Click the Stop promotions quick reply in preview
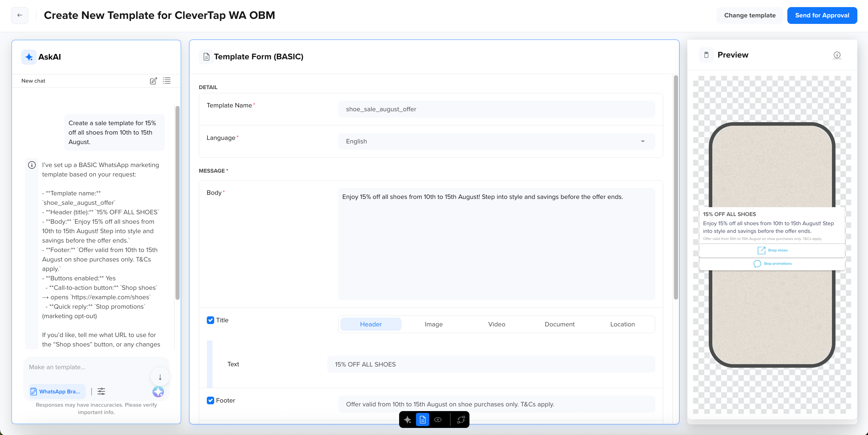This screenshot has width=868, height=435. [x=772, y=264]
